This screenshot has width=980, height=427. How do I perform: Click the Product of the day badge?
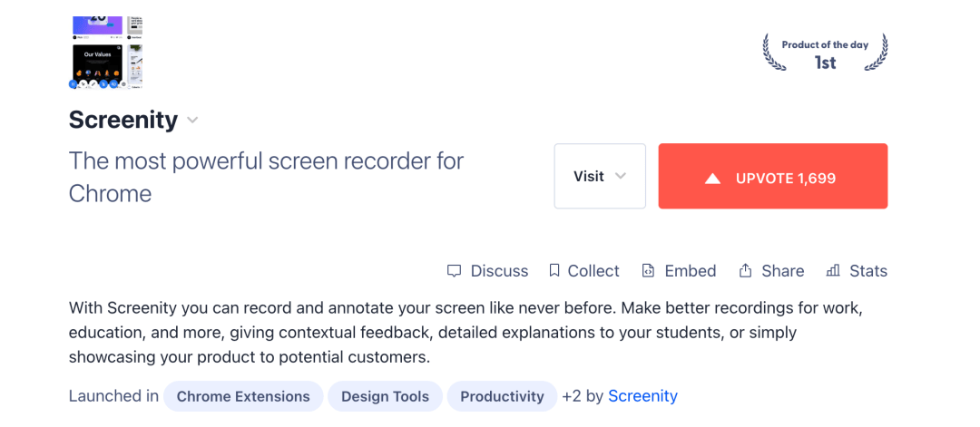825,53
